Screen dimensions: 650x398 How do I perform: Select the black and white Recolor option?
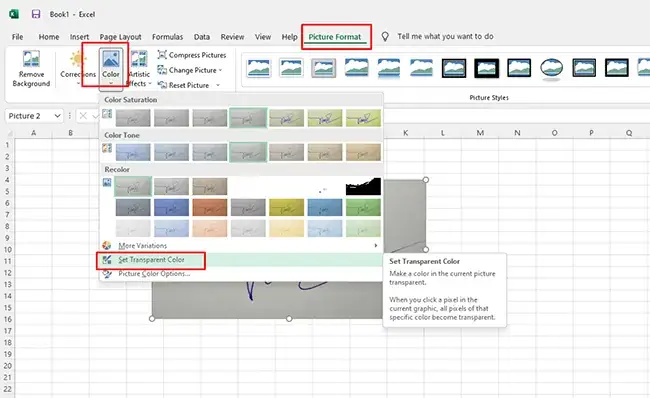click(x=363, y=187)
